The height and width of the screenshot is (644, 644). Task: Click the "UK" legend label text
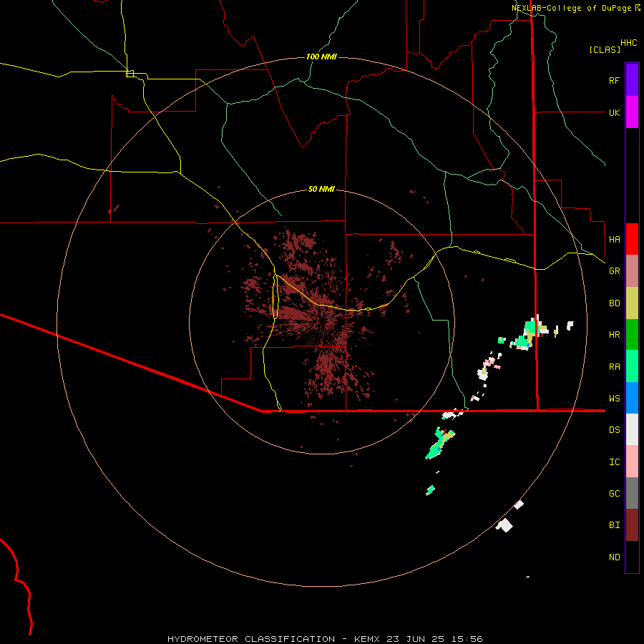click(x=614, y=112)
